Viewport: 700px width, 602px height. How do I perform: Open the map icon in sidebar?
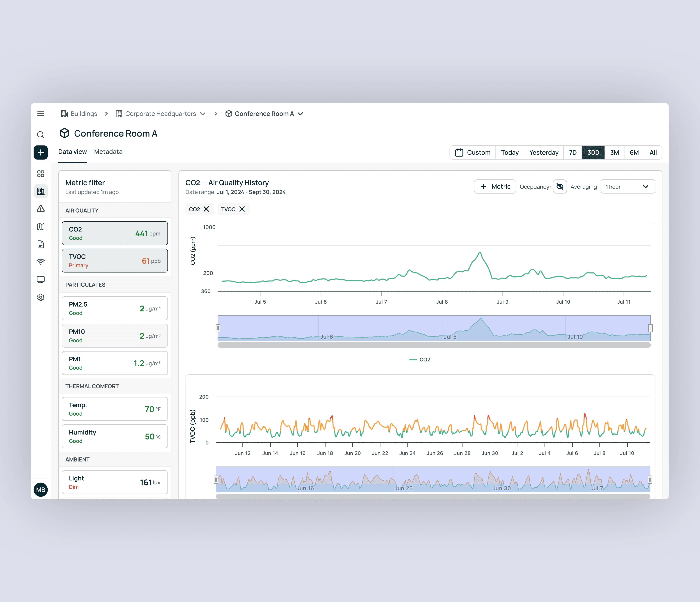point(41,227)
